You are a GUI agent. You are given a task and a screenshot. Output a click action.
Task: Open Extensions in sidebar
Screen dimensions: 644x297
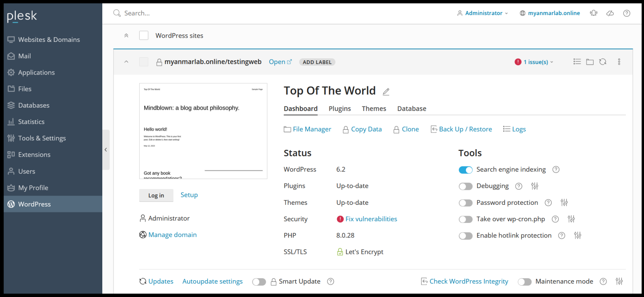click(53, 155)
